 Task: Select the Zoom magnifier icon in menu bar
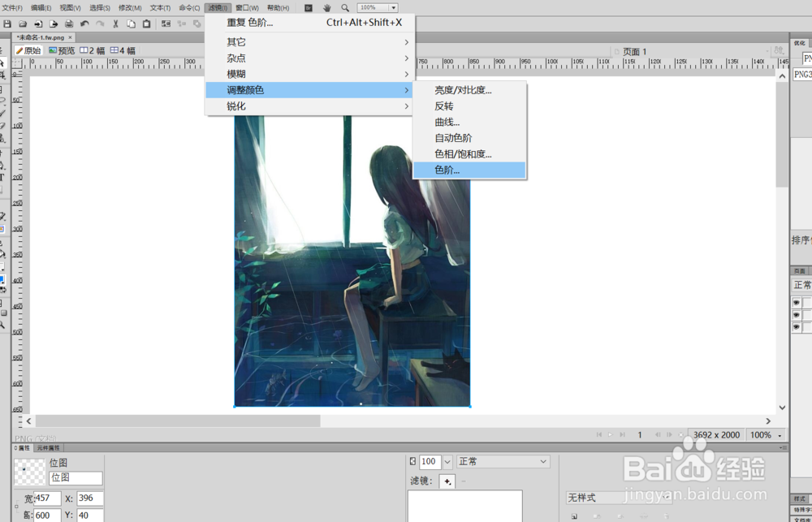pyautogui.click(x=345, y=8)
